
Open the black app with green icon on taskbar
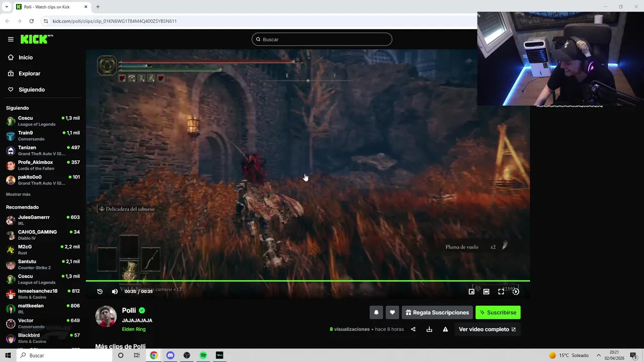220,355
